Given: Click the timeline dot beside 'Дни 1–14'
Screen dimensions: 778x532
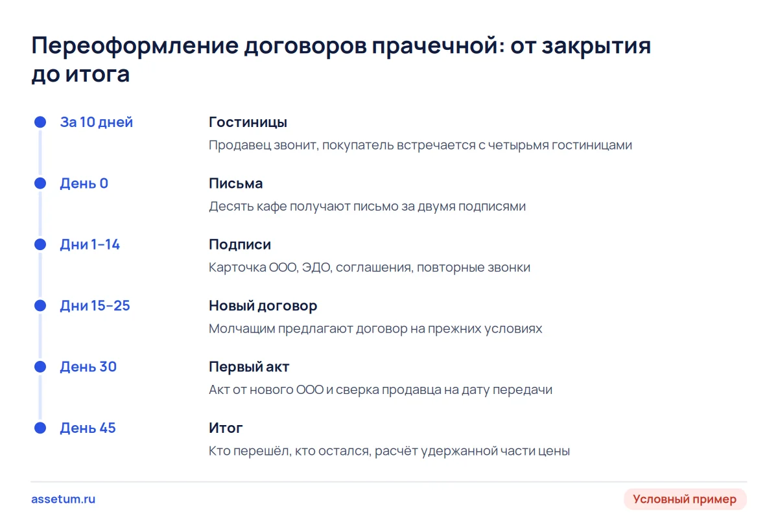Looking at the screenshot, I should click(40, 244).
